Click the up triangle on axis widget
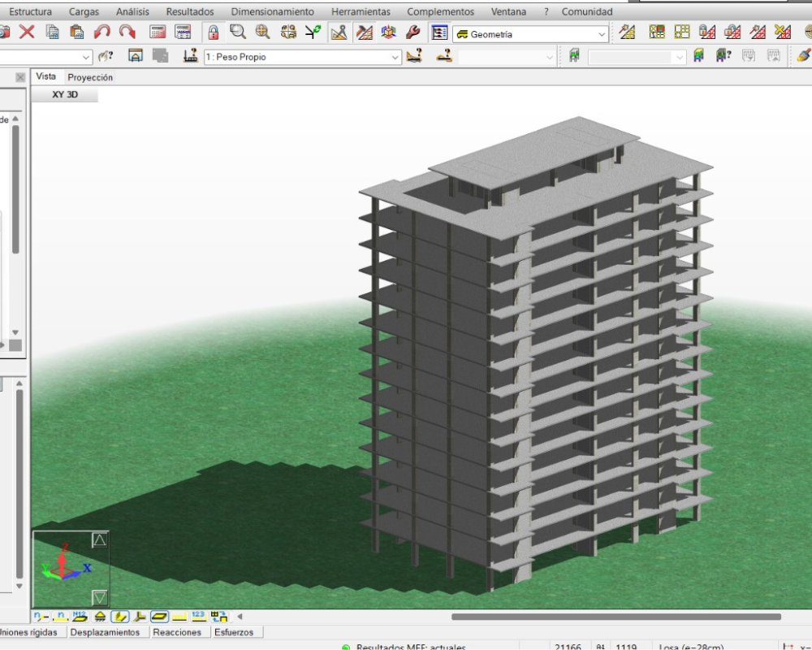Image resolution: width=812 pixels, height=650 pixels. point(100,540)
